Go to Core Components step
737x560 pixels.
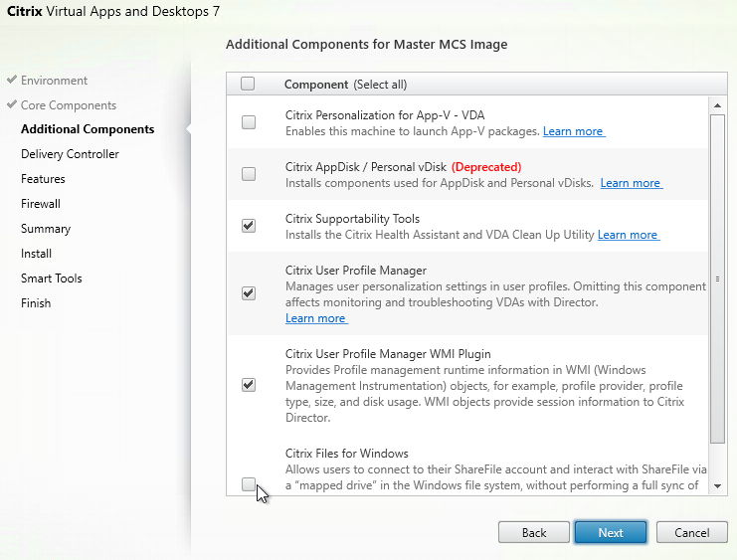point(69,105)
